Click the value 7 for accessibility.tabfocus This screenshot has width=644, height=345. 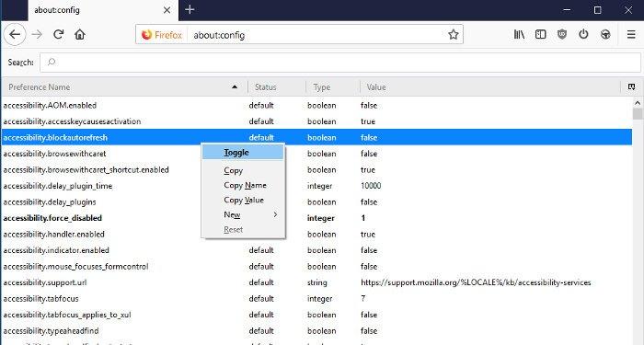point(363,299)
